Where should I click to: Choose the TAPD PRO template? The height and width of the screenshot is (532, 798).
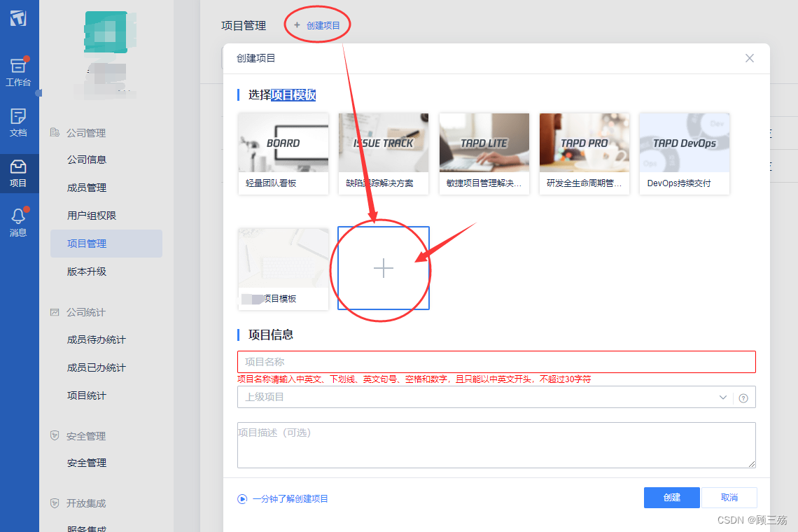[584, 154]
